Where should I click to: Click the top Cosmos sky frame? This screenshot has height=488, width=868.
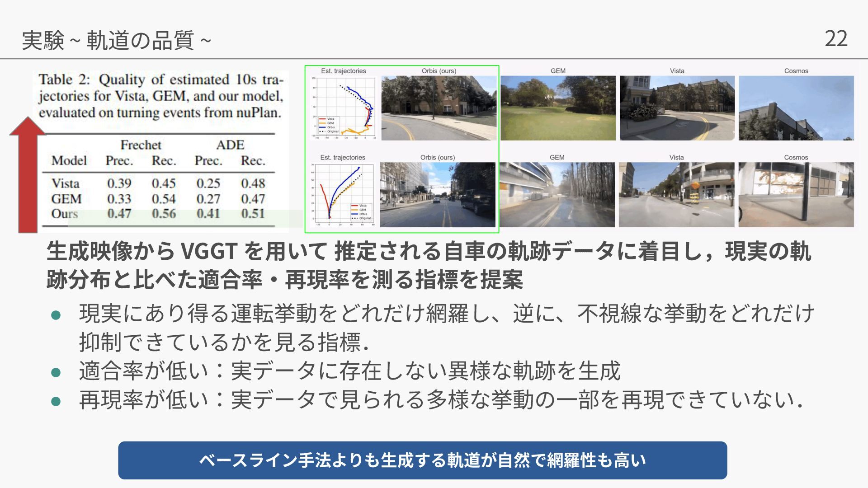point(796,108)
